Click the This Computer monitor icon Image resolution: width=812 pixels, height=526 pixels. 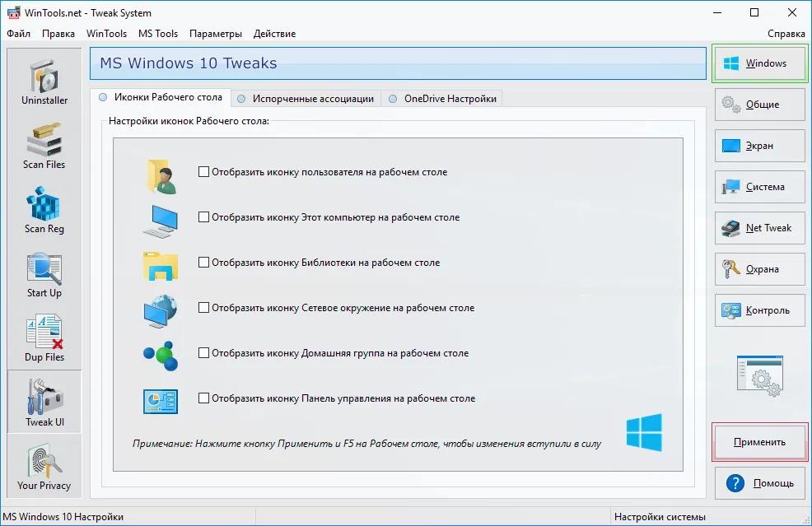click(161, 221)
